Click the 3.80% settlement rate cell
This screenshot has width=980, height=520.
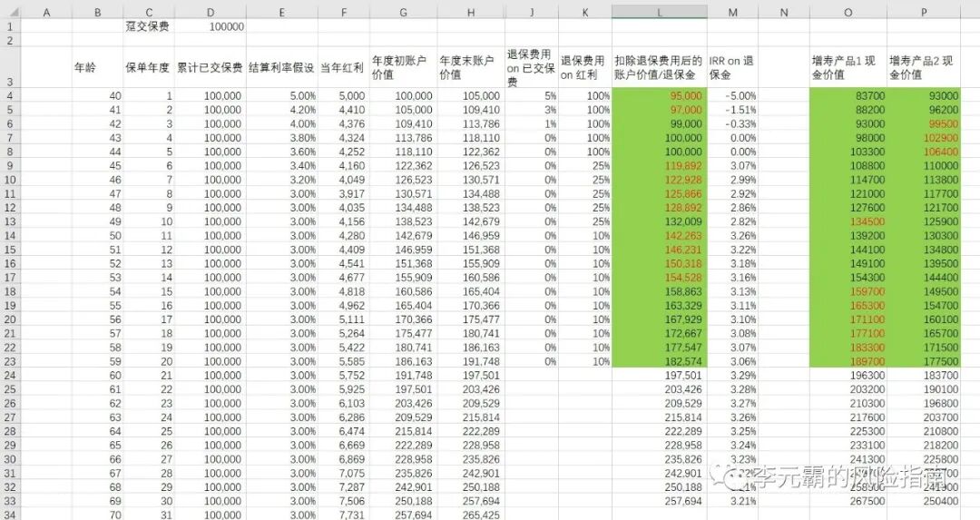pos(282,138)
